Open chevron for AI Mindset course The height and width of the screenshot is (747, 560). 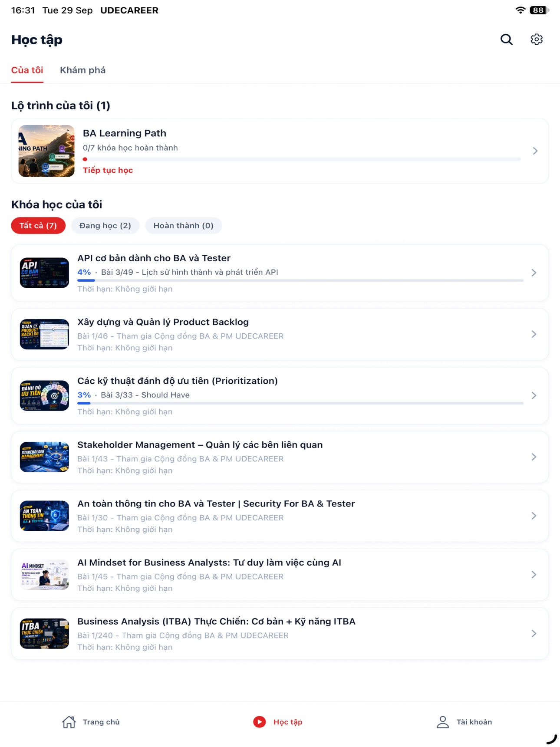pyautogui.click(x=534, y=575)
